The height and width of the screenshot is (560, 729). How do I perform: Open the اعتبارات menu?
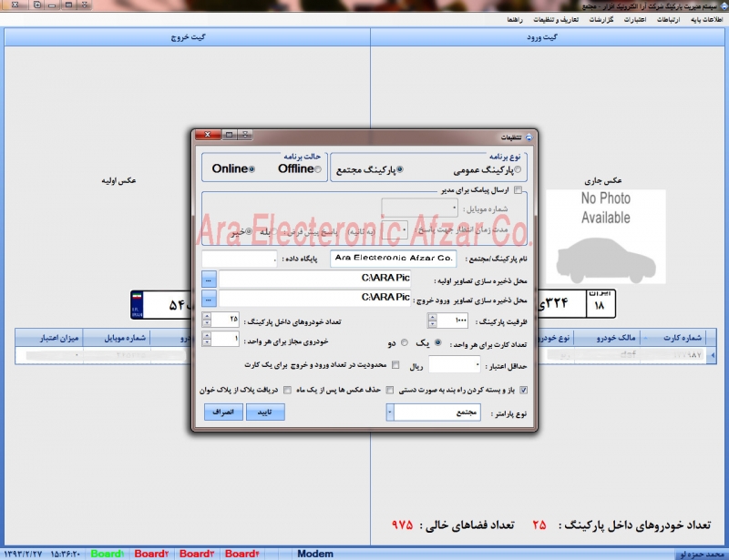634,19
